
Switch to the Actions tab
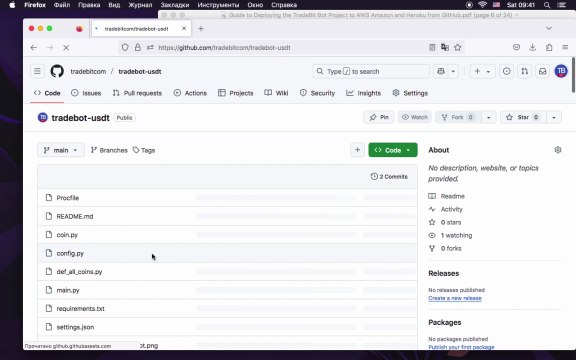coord(190,93)
